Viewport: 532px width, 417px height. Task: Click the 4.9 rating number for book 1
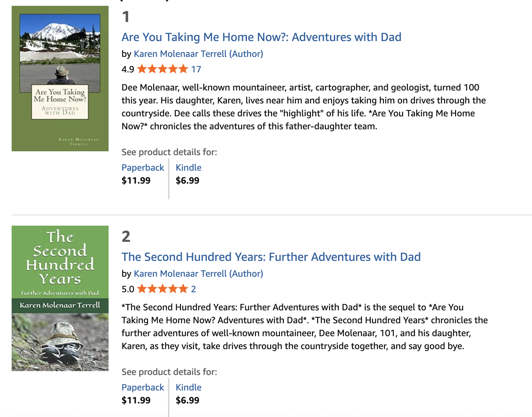(x=128, y=69)
